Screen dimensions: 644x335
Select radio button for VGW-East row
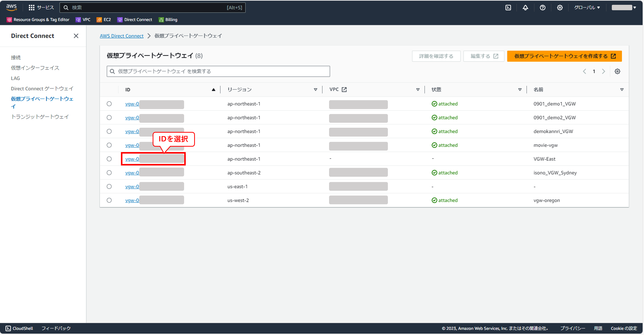[x=109, y=159]
